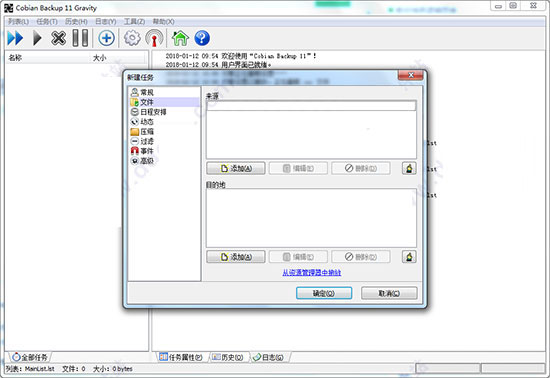Click the sort icon beside the source buttons
This screenshot has width=550, height=378.
pyautogui.click(x=409, y=168)
